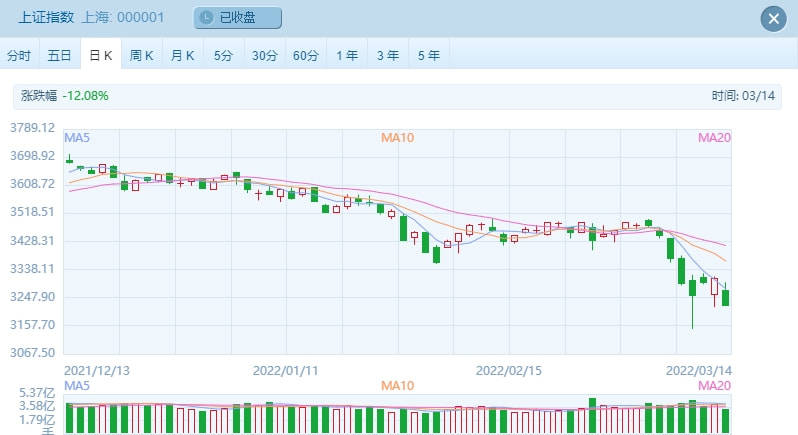Click the MA10 label on price chart

(397, 137)
